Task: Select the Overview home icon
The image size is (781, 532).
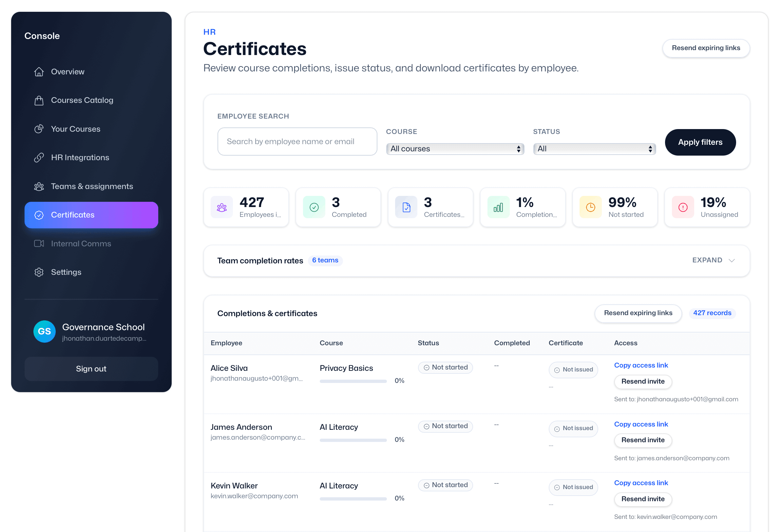Action: (39, 71)
